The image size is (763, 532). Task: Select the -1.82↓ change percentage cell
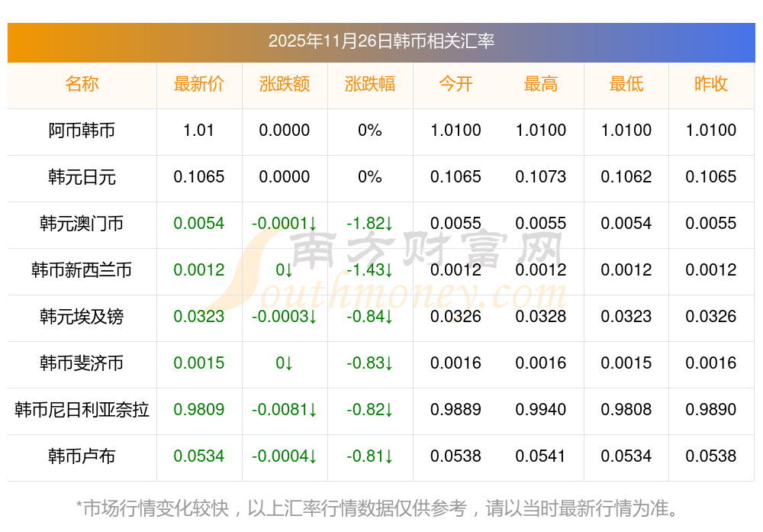click(x=370, y=224)
